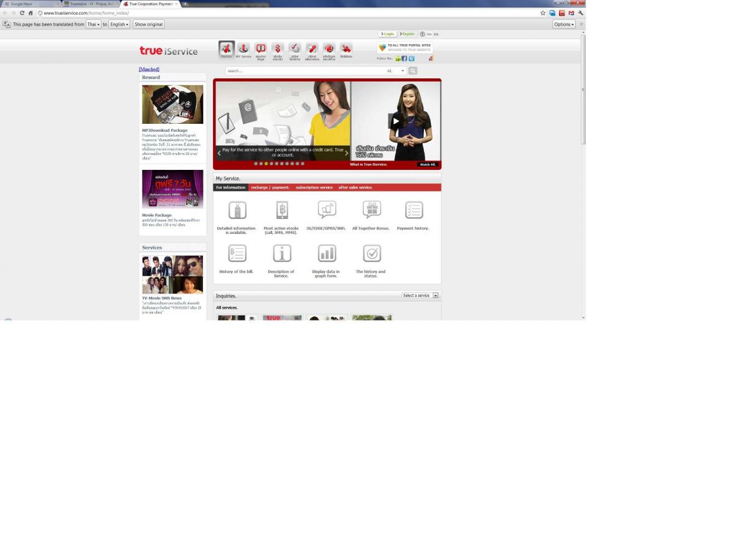Open the translation Options dropdown
The width and height of the screenshot is (747, 560).
point(564,24)
